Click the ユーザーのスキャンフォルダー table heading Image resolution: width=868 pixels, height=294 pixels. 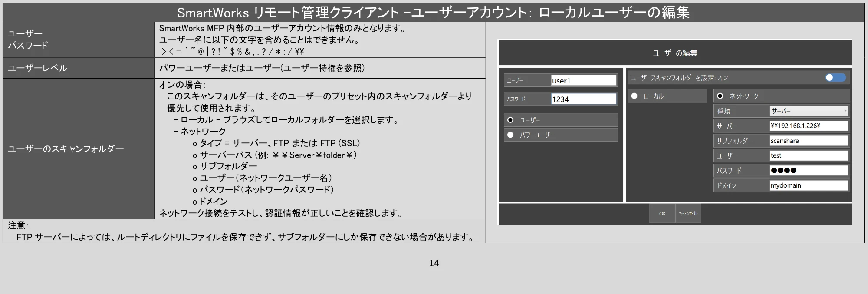[66, 149]
